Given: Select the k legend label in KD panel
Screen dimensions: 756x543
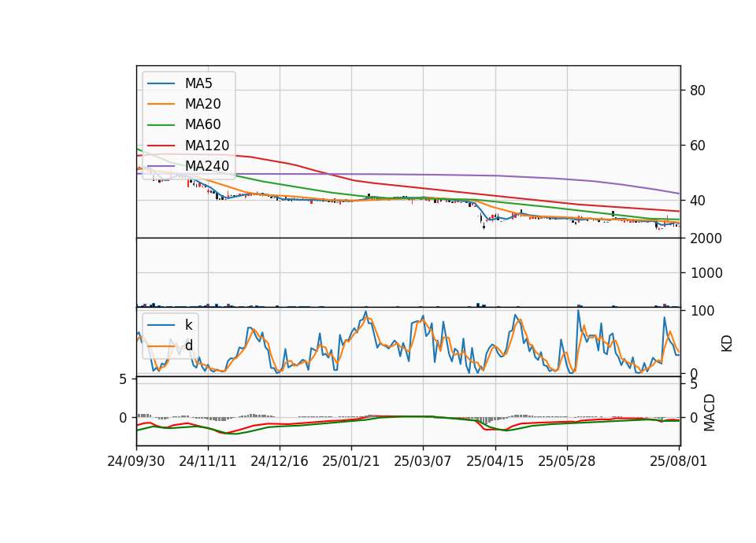Looking at the screenshot, I should [x=188, y=325].
